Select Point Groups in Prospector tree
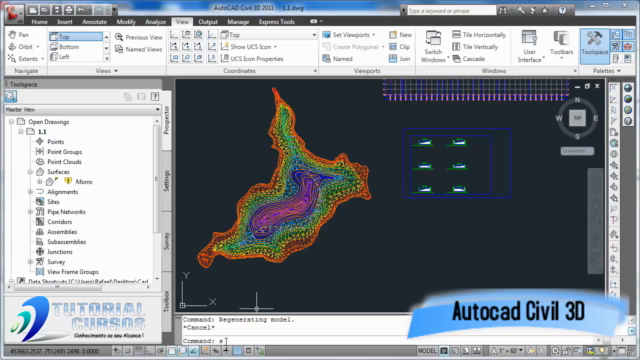Screen dimensions: 640x360 64,152
